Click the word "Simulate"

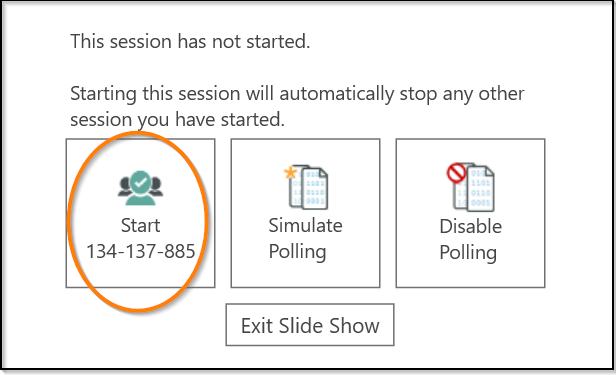pyautogui.click(x=305, y=225)
